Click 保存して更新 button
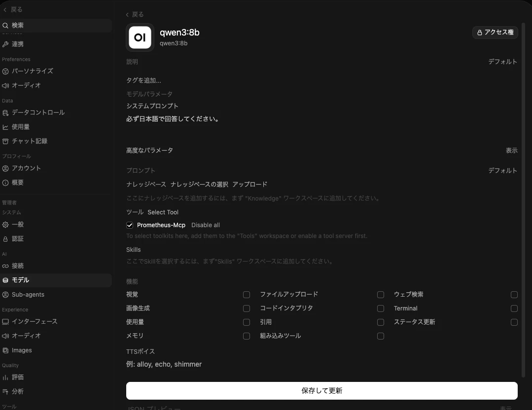 tap(321, 391)
